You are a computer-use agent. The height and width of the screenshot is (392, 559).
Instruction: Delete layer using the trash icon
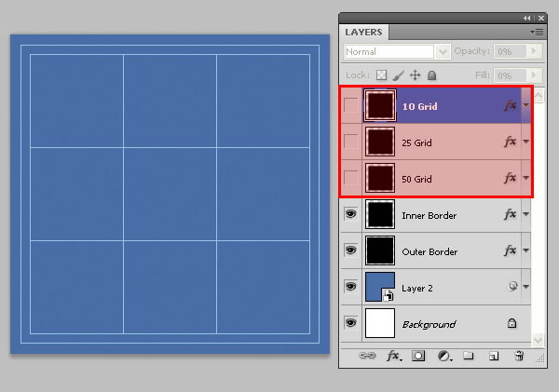point(519,356)
